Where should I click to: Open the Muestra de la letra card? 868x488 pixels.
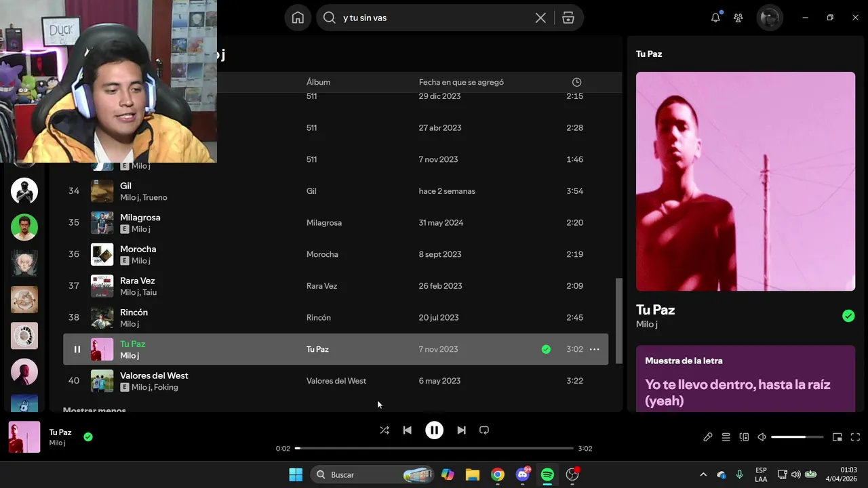click(x=745, y=378)
